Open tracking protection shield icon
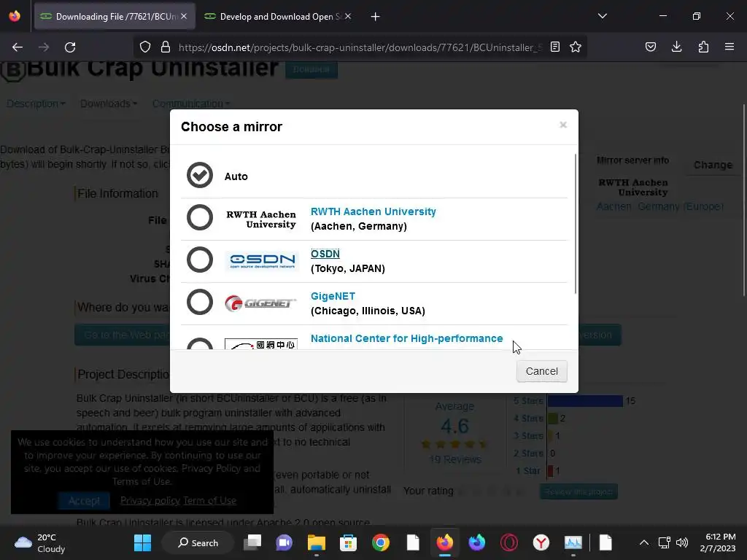Viewport: 747px width, 560px height. tap(145, 47)
